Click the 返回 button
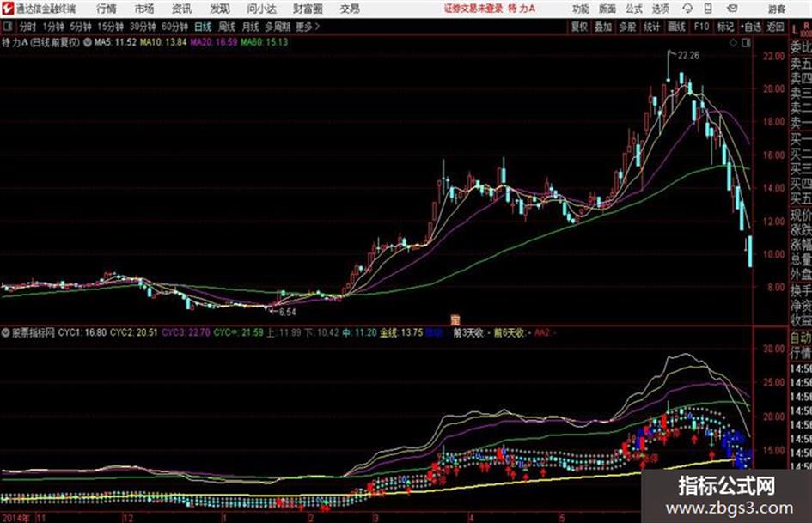Screen dimensions: 812x523 775,27
